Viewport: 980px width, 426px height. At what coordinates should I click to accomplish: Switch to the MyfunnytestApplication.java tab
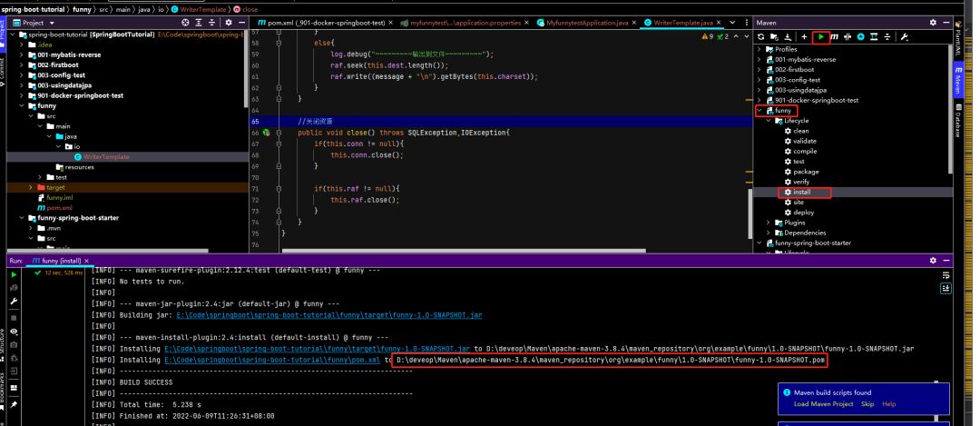pos(584,22)
